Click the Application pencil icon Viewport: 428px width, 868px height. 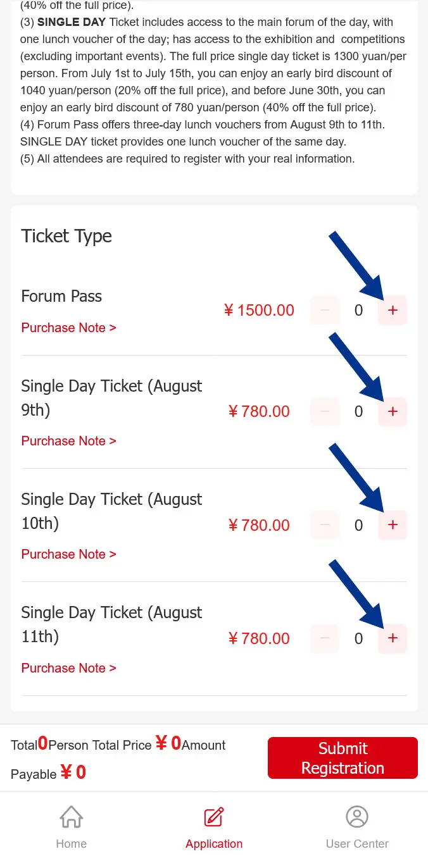coord(214,817)
